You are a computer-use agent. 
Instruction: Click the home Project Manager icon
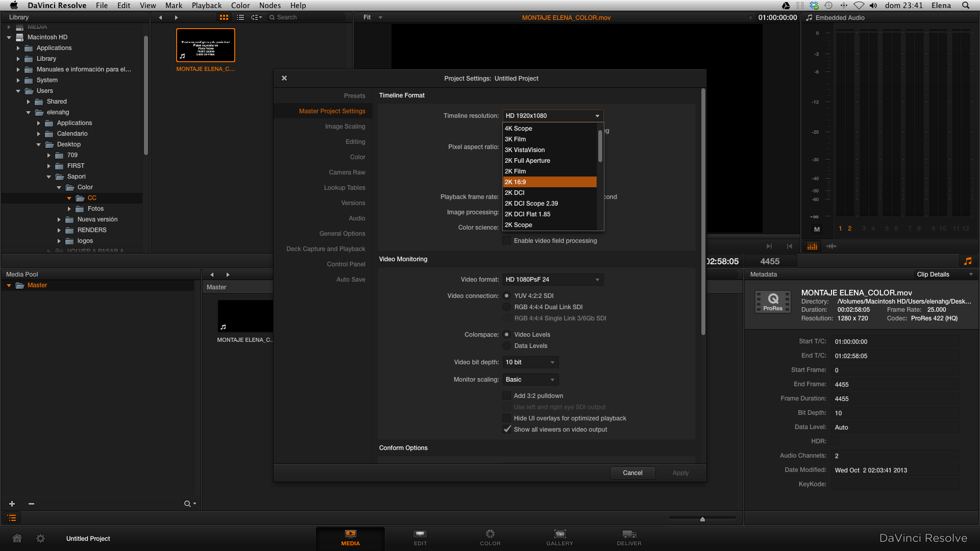(17, 538)
